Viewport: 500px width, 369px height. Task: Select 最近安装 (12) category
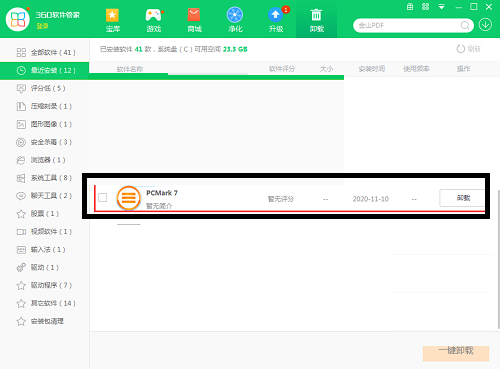pyautogui.click(x=44, y=70)
